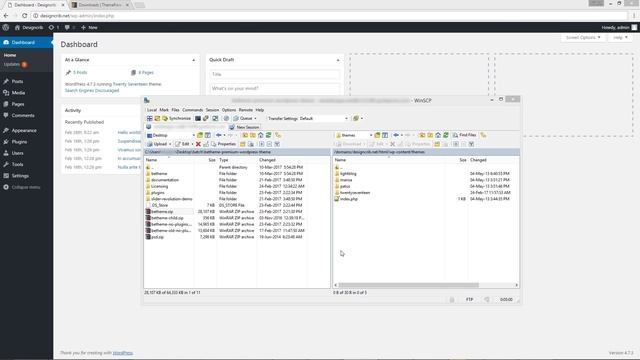Select the betheme folder in local panel
This screenshot has width=640, height=360.
pos(159,173)
